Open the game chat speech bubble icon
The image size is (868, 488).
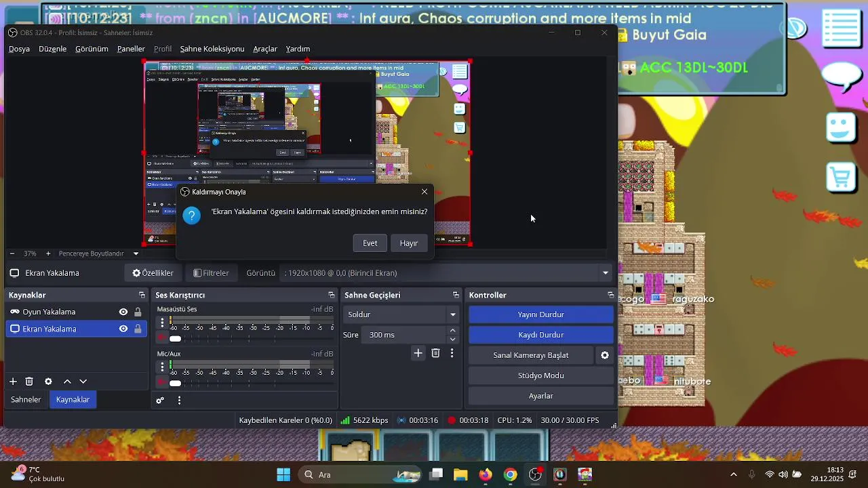842,77
